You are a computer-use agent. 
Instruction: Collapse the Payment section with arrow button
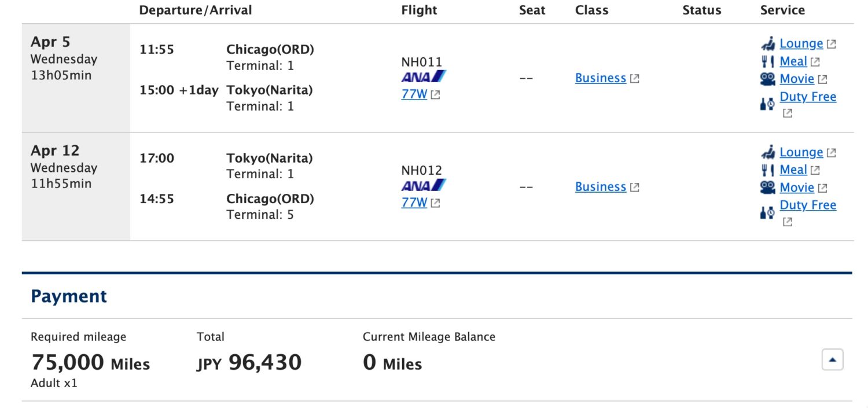[x=832, y=359]
